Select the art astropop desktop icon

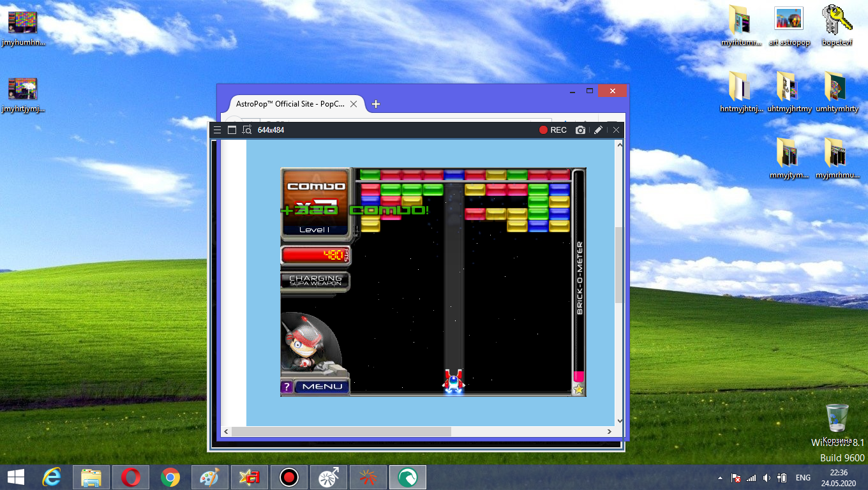(789, 26)
